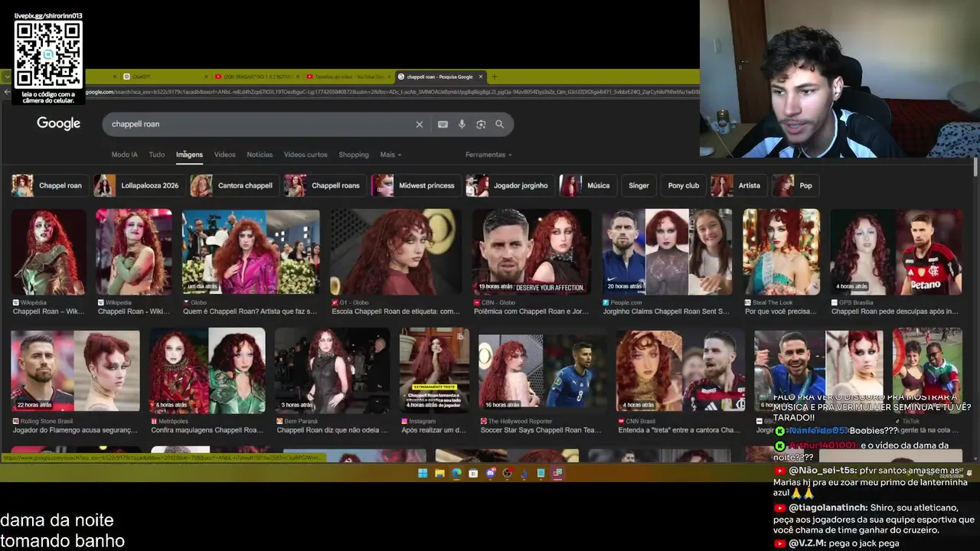The height and width of the screenshot is (551, 980).
Task: Open the Steal The Look image result
Action: (x=781, y=252)
